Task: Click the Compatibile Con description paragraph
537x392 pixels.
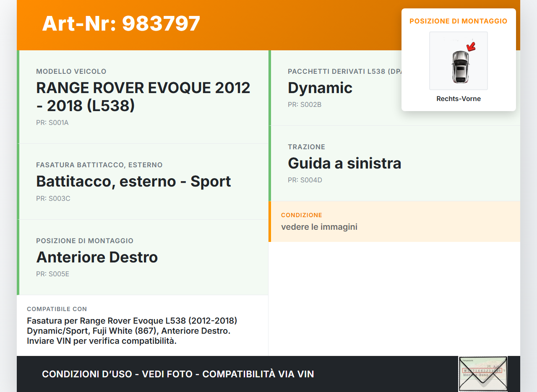Action: coord(132,331)
